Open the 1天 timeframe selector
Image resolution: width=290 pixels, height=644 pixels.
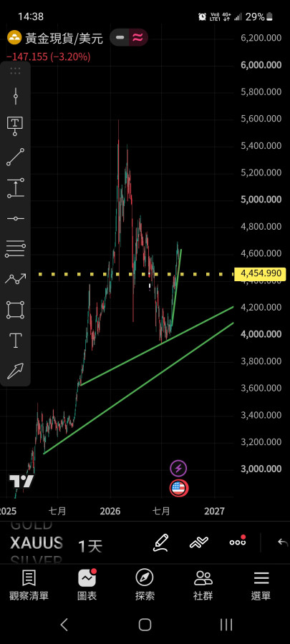click(x=90, y=546)
